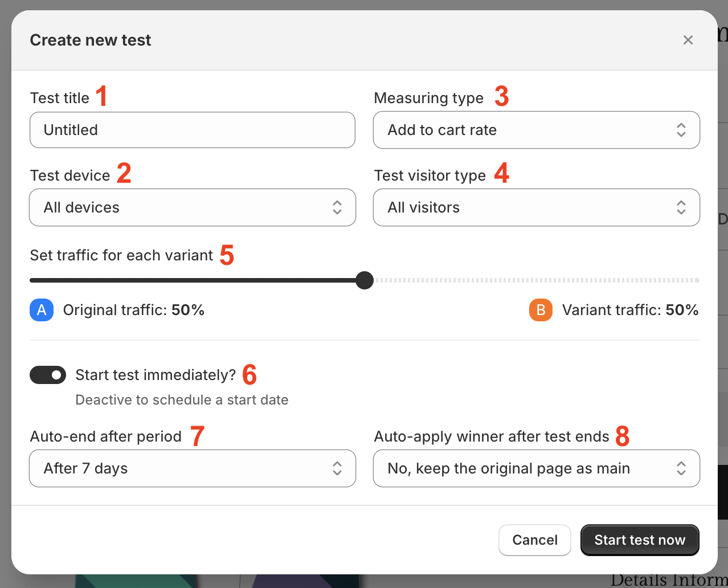Click the blue A original variant badge

(42, 310)
